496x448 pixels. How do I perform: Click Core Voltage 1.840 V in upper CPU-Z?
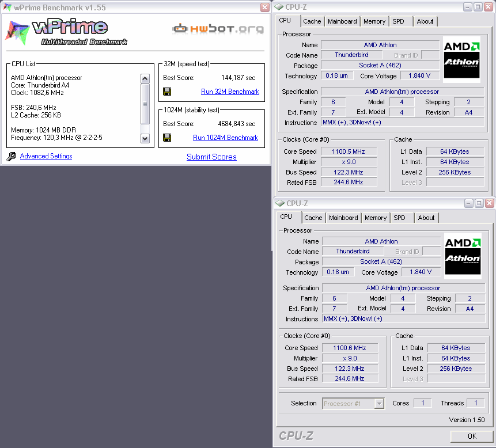[x=420, y=75]
